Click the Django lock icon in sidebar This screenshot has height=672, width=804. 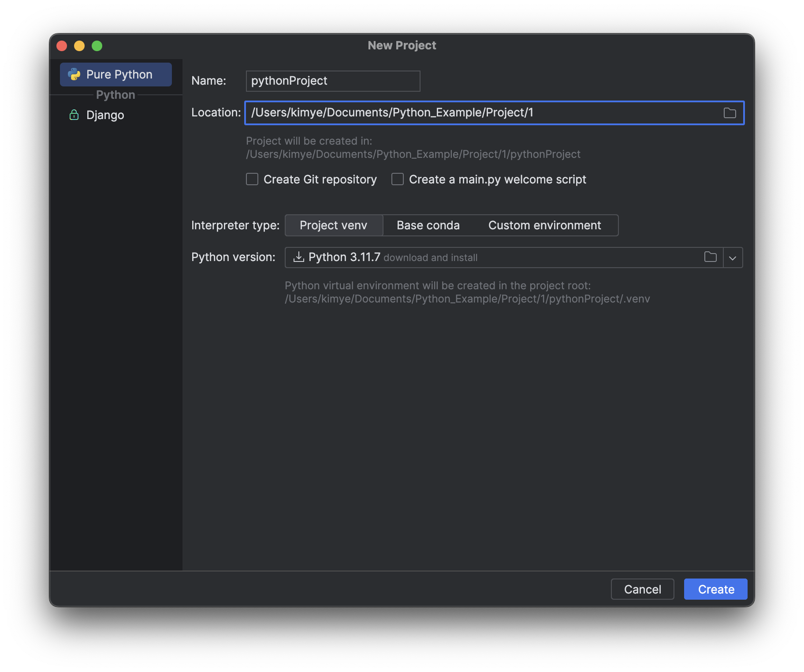point(74,115)
